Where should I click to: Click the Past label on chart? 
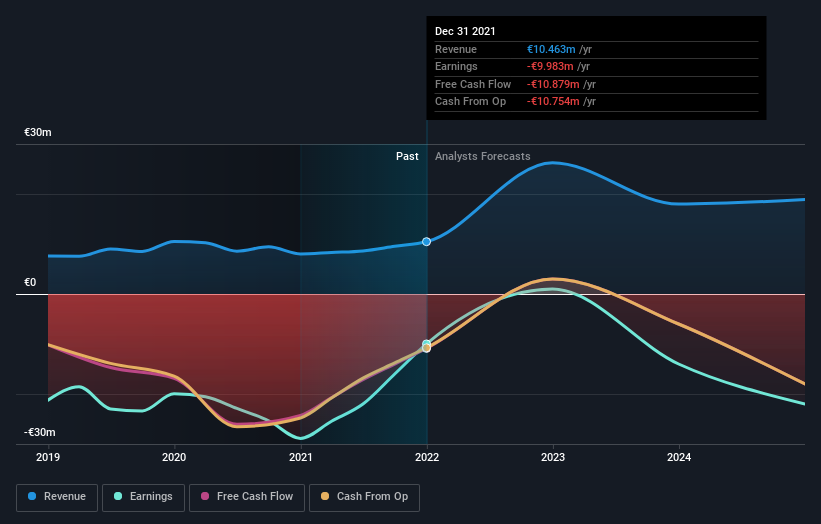(407, 157)
